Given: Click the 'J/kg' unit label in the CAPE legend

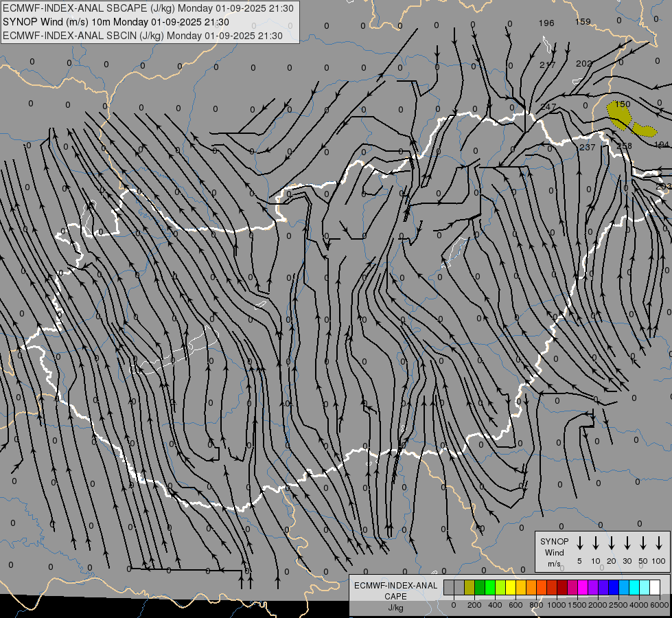Looking at the screenshot, I should (x=395, y=608).
